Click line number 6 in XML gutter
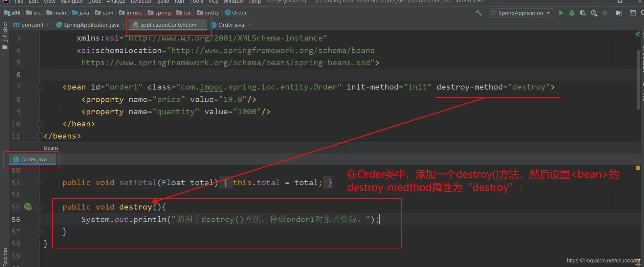The image size is (644, 267). click(x=18, y=75)
